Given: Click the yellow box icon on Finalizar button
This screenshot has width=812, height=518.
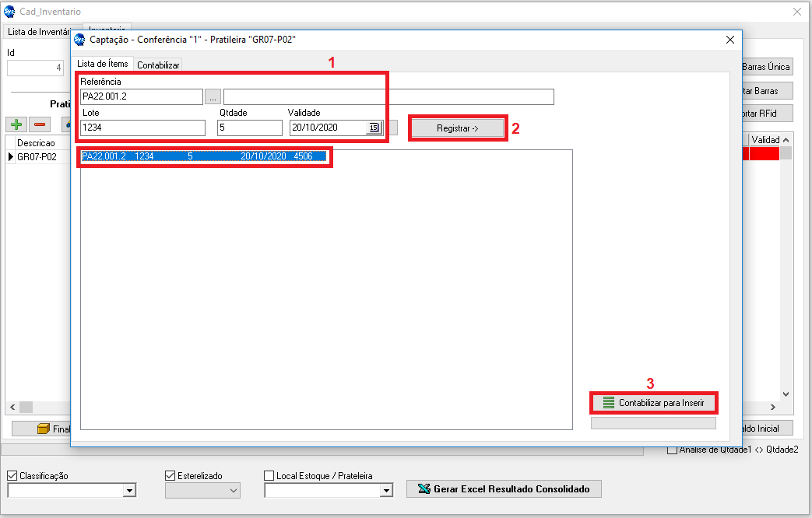Looking at the screenshot, I should [44, 429].
